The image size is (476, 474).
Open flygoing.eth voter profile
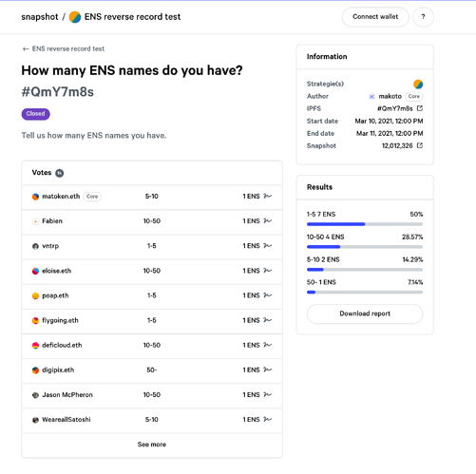point(60,320)
